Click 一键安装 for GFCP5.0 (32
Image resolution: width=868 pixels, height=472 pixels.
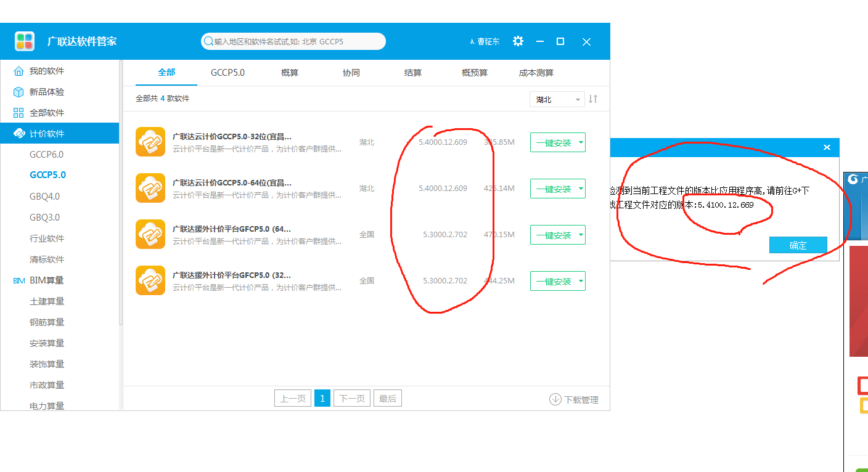[553, 282]
